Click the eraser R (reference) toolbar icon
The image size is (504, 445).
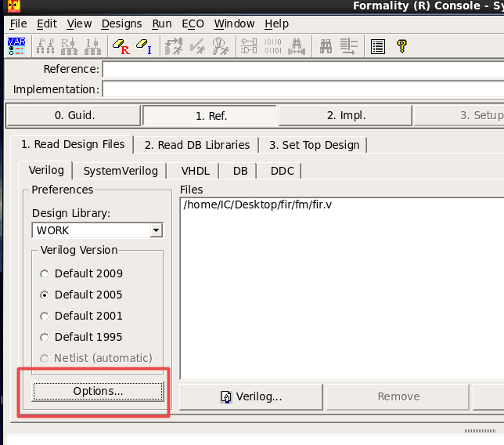tap(121, 46)
